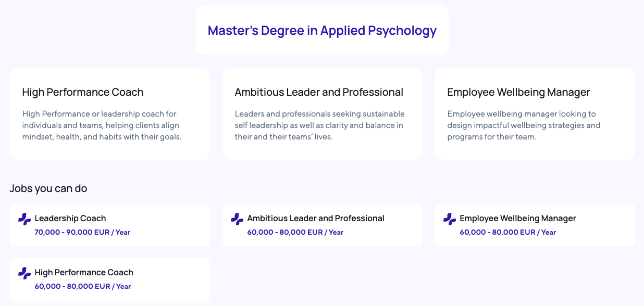Open the Master's Degree in Applied Psychology title
644x306 pixels.
(x=322, y=31)
